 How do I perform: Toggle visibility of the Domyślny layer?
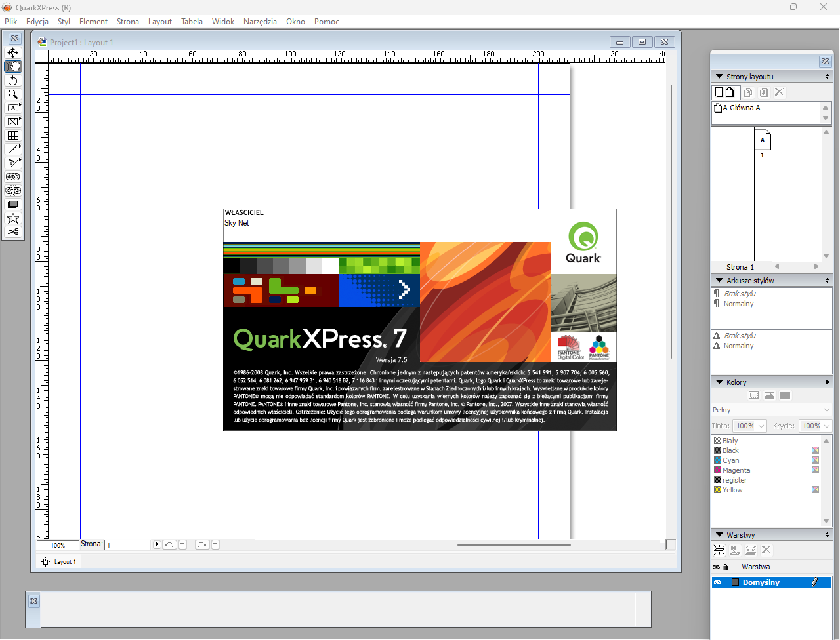717,582
